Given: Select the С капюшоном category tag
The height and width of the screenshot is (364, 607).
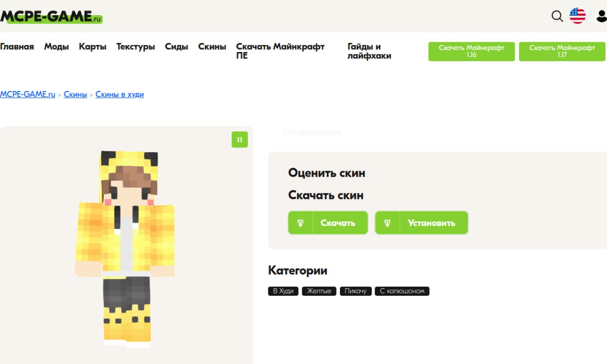Looking at the screenshot, I should (402, 291).
